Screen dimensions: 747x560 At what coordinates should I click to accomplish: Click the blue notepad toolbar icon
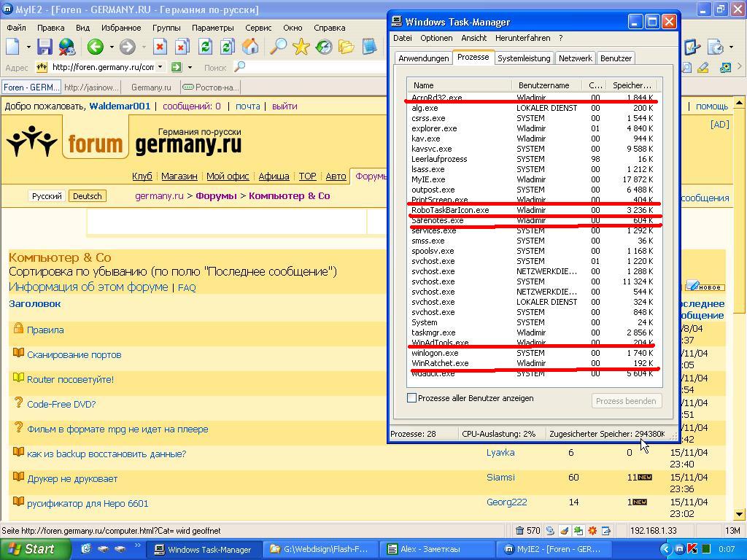[369, 47]
